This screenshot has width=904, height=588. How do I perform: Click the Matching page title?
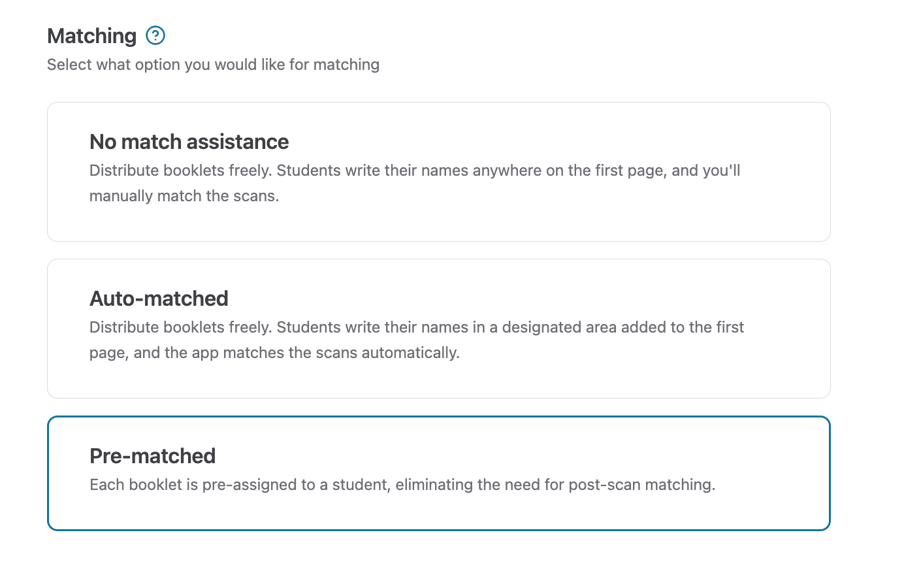[x=91, y=35]
